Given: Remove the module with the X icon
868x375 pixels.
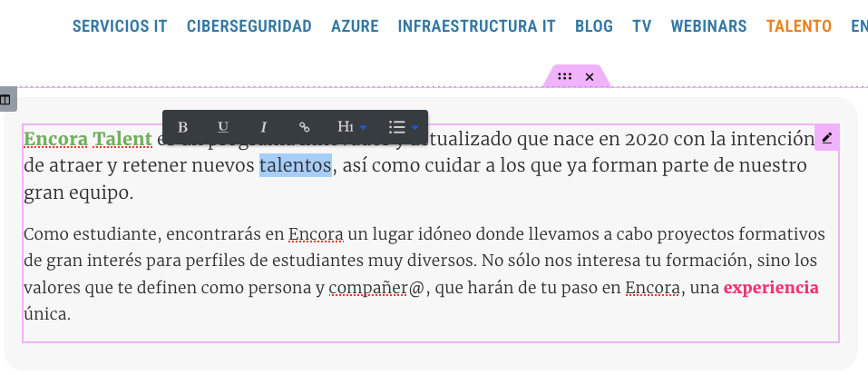Looking at the screenshot, I should [590, 77].
